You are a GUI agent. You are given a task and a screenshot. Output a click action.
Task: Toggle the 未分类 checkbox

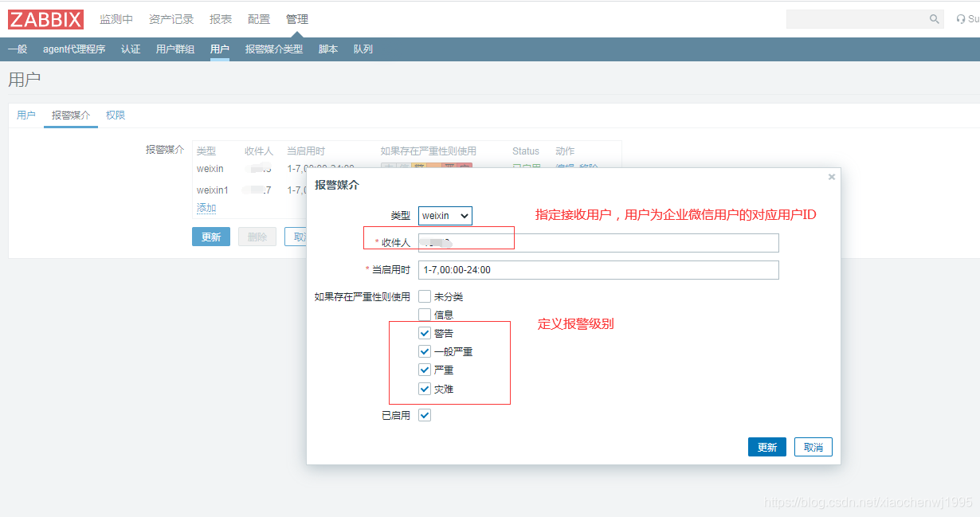pos(425,296)
